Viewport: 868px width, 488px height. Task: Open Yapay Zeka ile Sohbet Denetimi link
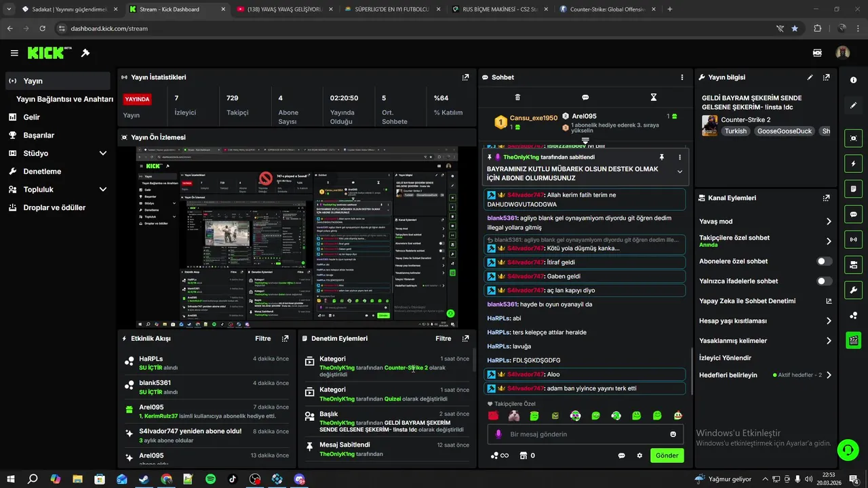point(766,301)
